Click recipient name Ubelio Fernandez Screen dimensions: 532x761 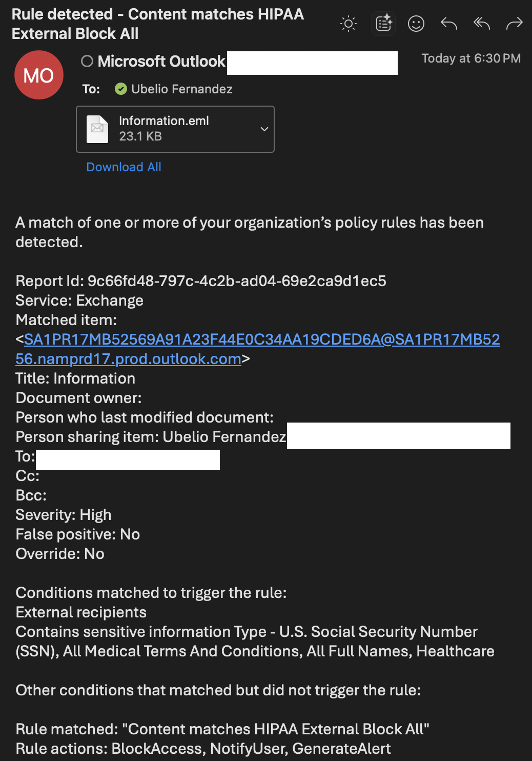click(x=182, y=89)
